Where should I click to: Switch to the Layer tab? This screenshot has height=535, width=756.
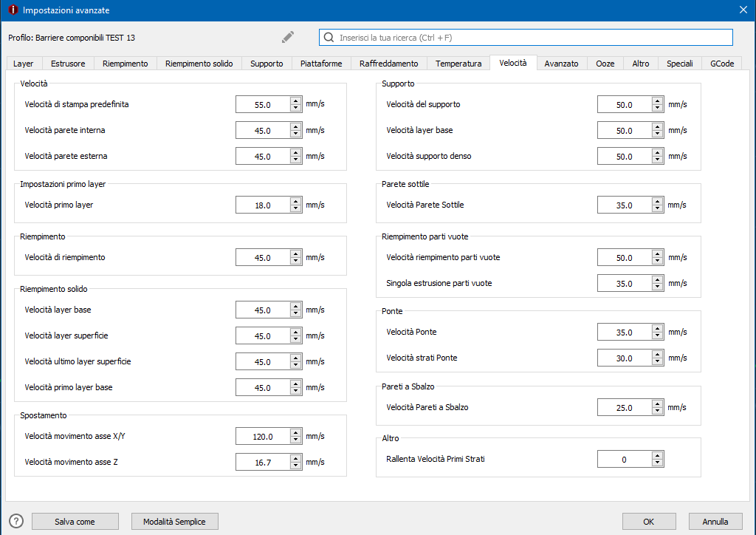coord(24,64)
